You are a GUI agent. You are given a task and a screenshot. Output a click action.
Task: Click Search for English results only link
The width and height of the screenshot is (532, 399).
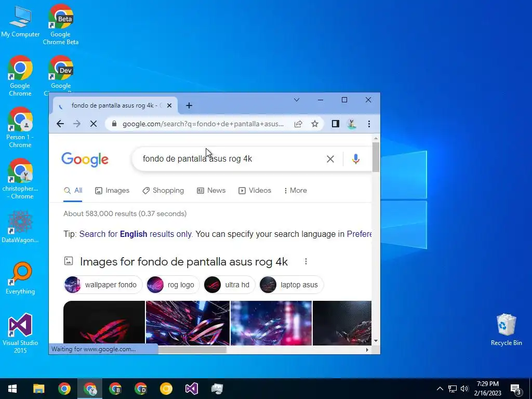point(136,234)
